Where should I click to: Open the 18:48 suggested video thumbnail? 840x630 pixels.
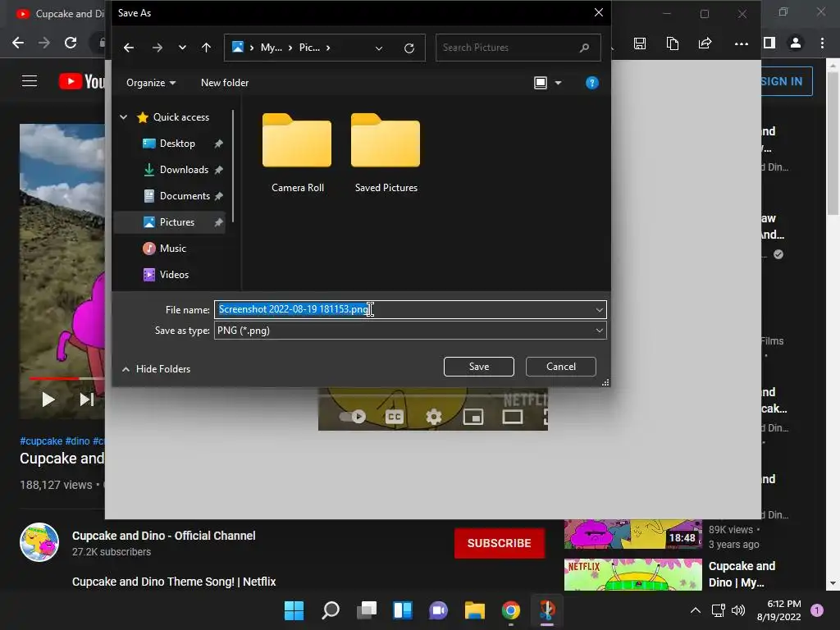(x=632, y=534)
